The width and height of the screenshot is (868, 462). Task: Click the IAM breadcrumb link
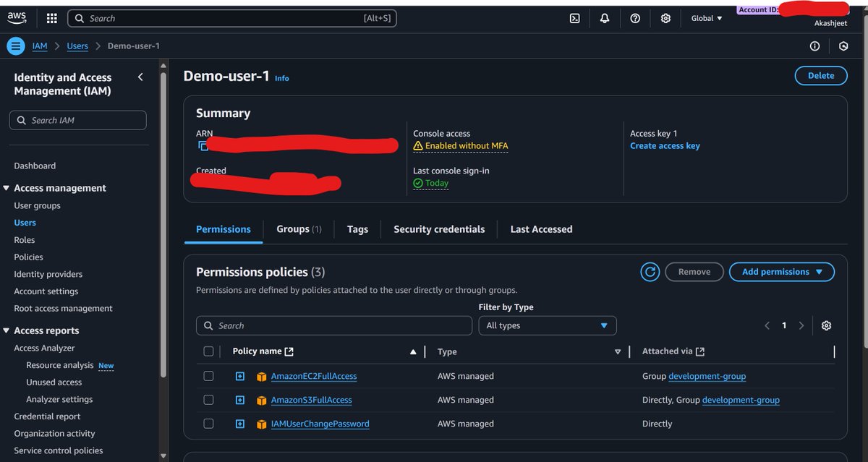[x=40, y=46]
